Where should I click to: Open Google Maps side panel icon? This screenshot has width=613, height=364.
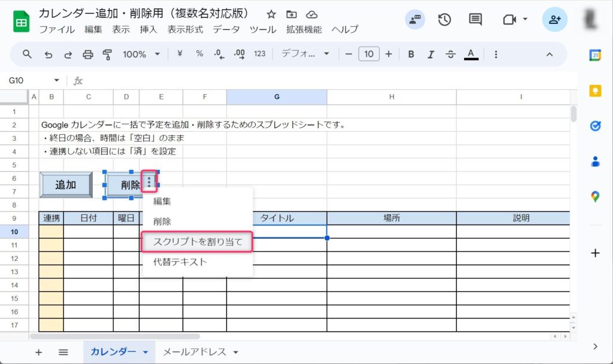pos(595,196)
